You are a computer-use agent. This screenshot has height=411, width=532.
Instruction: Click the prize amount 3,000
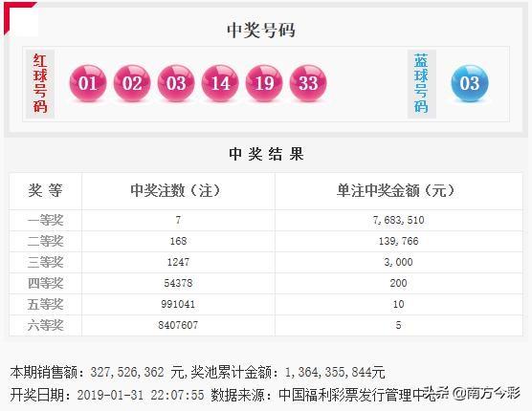(398, 262)
